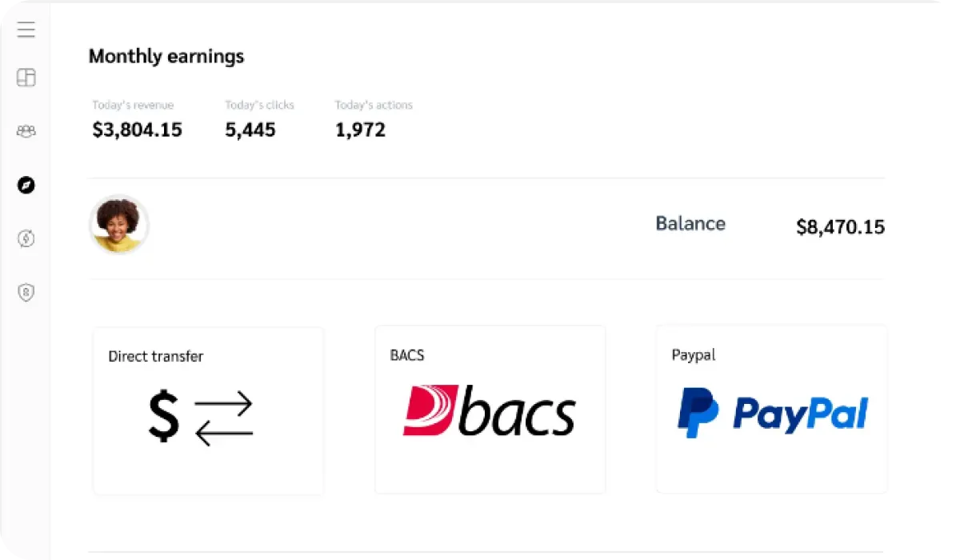Click the red bacs logo

(x=489, y=411)
